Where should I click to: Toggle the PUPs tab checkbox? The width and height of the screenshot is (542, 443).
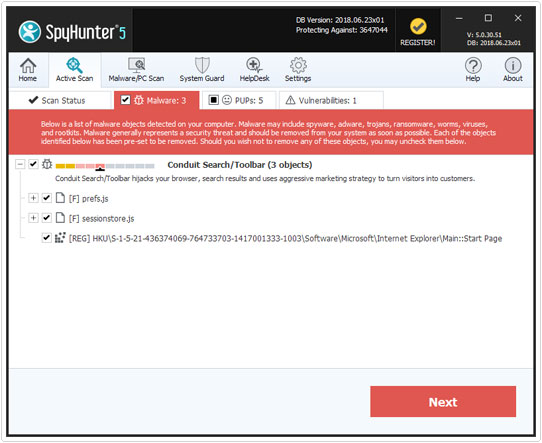click(x=214, y=100)
